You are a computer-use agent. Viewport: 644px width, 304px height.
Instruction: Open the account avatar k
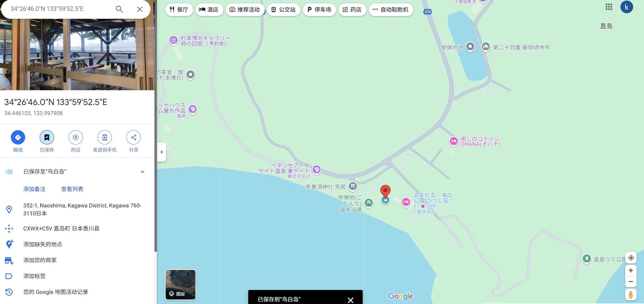pos(627,7)
